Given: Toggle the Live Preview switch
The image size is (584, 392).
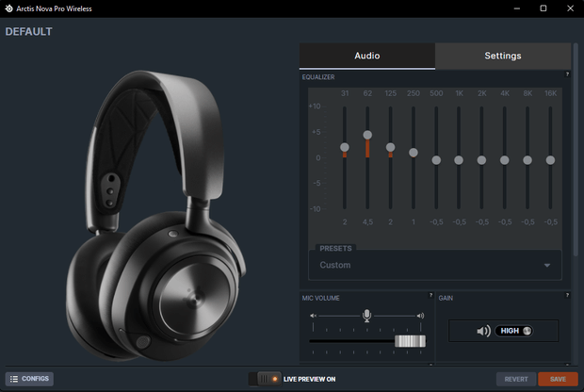Looking at the screenshot, I should click(x=265, y=379).
